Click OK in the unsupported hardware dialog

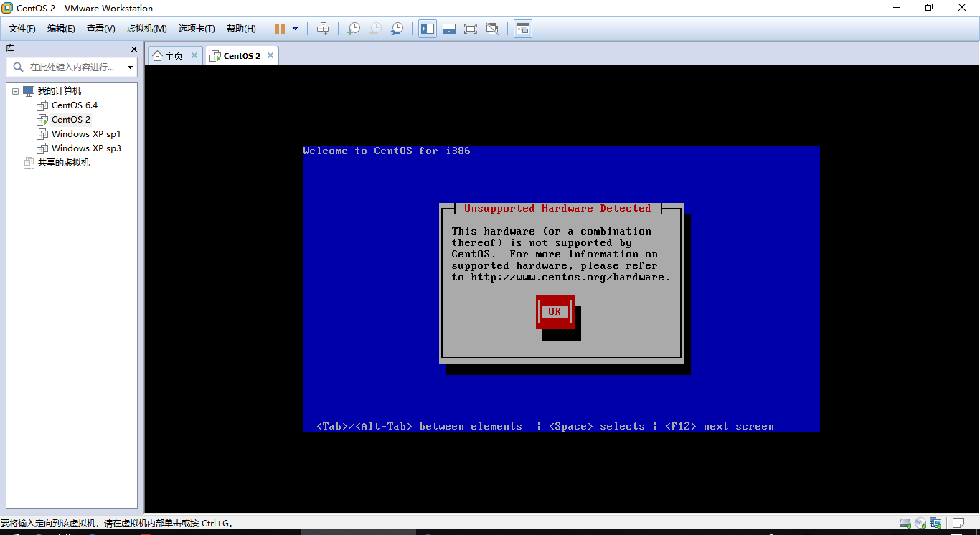(x=555, y=311)
